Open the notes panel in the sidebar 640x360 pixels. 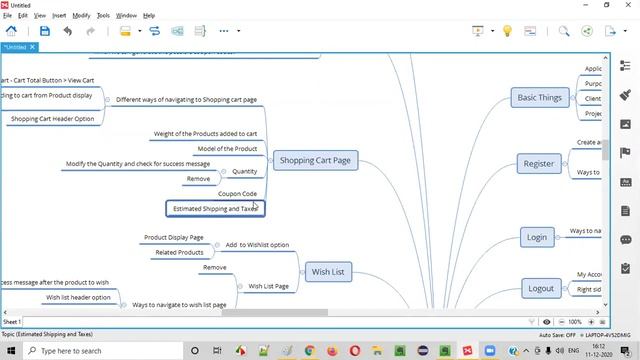click(x=625, y=211)
